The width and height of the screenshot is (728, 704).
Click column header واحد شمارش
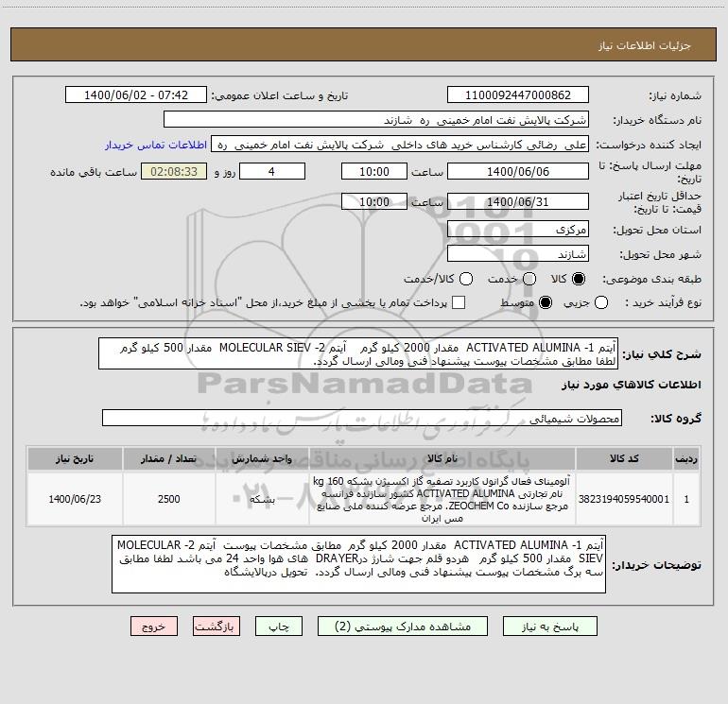point(262,458)
